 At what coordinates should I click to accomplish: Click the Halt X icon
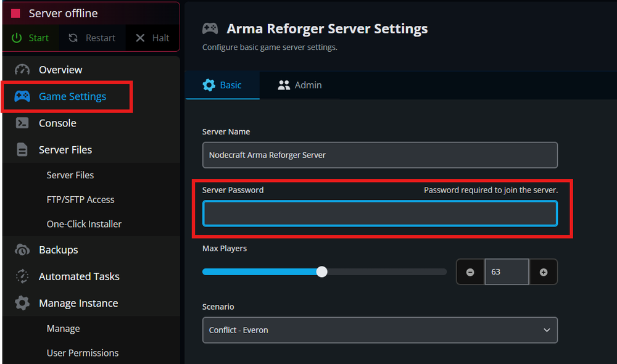point(140,38)
